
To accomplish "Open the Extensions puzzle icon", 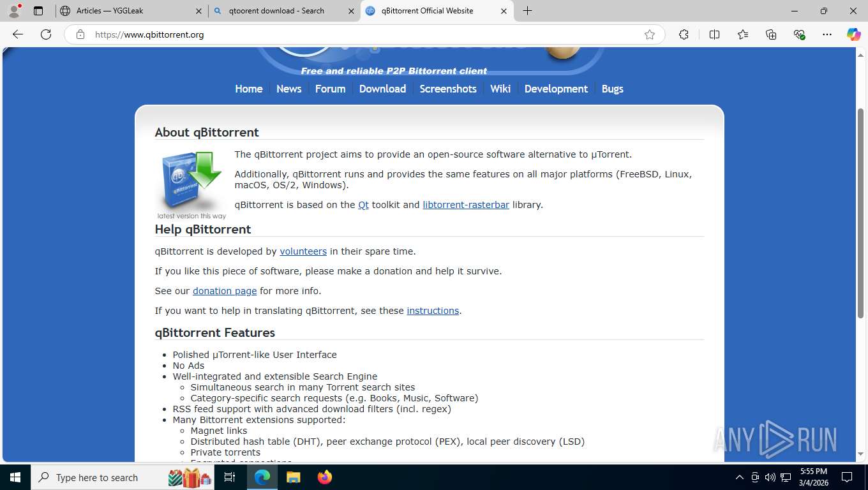I will pos(684,34).
